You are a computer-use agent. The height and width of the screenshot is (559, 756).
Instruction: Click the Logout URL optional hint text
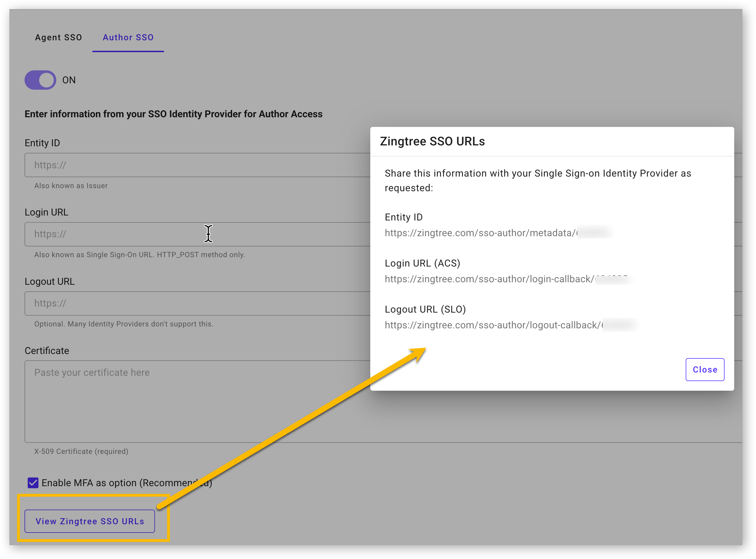click(x=124, y=324)
